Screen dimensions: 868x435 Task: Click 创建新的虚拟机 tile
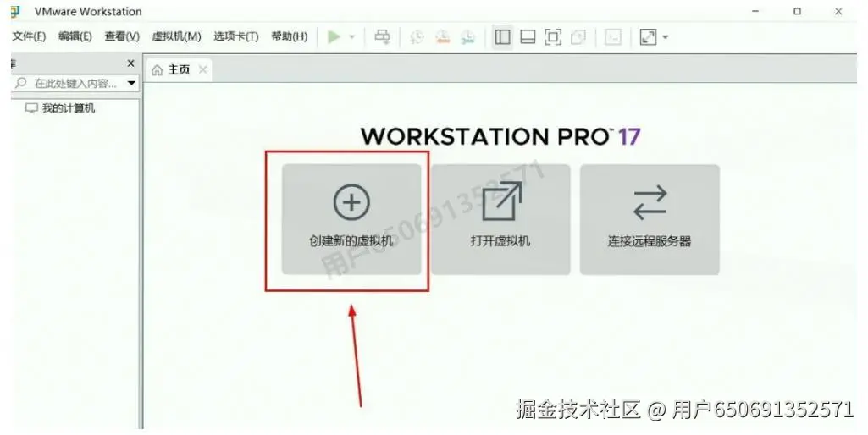(351, 219)
